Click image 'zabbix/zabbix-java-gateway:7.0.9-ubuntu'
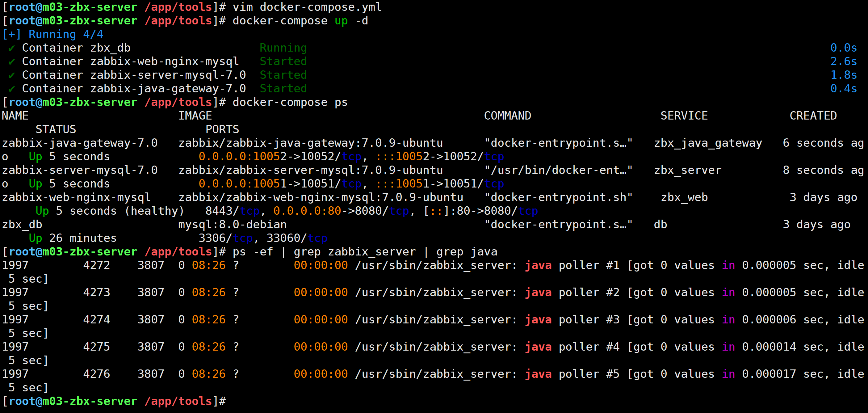 [310, 143]
